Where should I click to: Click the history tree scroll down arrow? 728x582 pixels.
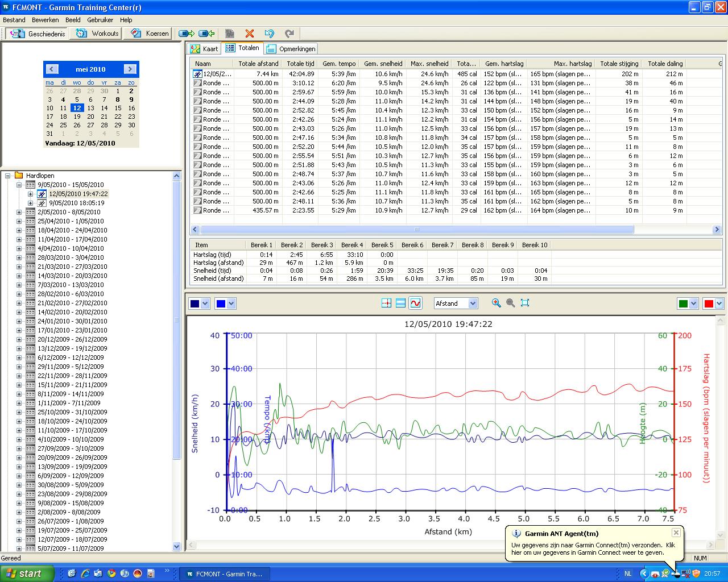point(176,547)
